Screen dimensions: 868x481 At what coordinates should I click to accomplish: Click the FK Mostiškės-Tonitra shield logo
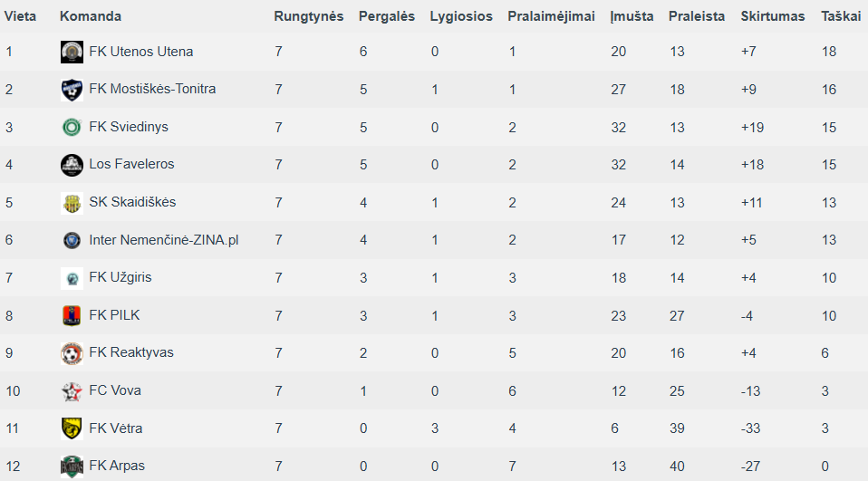click(x=72, y=90)
